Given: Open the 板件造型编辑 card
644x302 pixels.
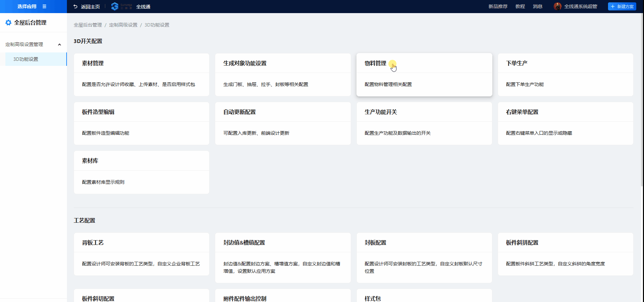Looking at the screenshot, I should click(142, 123).
